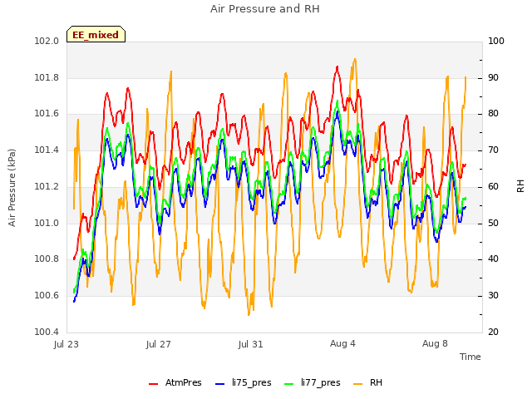Click the 20 right axis value
Screen dimensions: 532x399
[x=493, y=332]
